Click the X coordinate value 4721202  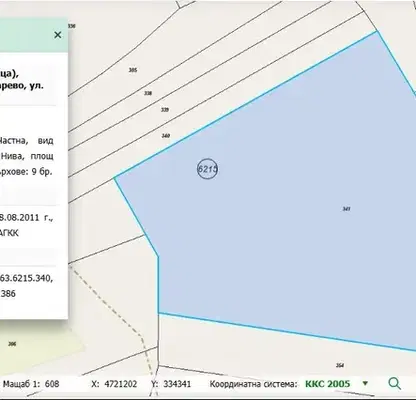(121, 384)
